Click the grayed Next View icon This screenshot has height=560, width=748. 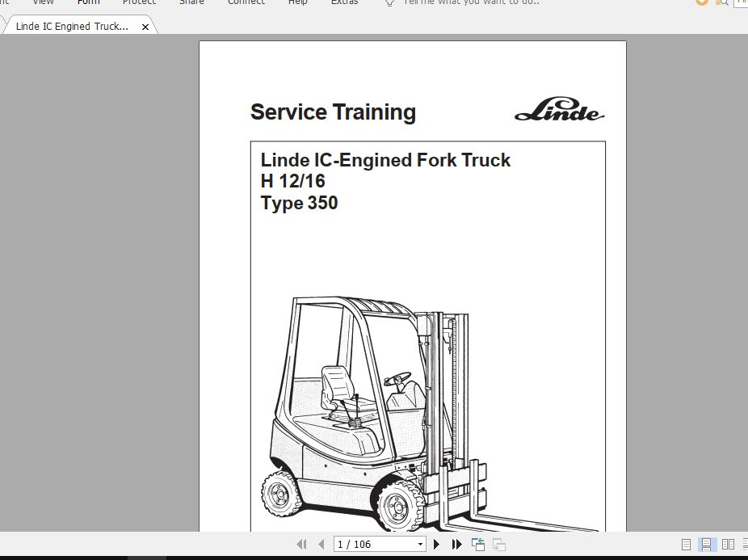(x=499, y=545)
